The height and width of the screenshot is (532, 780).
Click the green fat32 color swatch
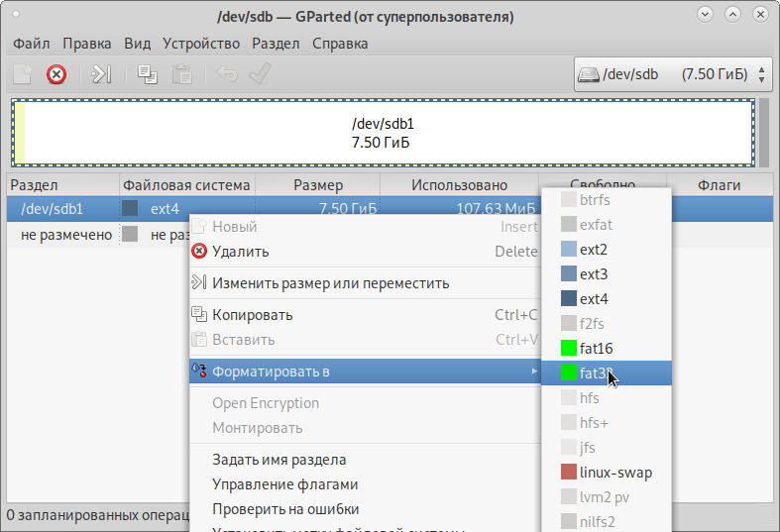(569, 372)
